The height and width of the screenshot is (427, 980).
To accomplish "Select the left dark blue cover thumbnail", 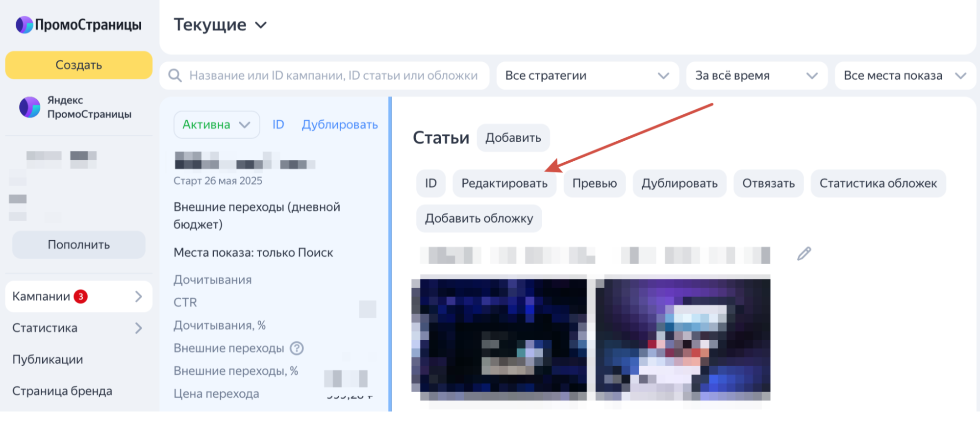I will 499,338.
